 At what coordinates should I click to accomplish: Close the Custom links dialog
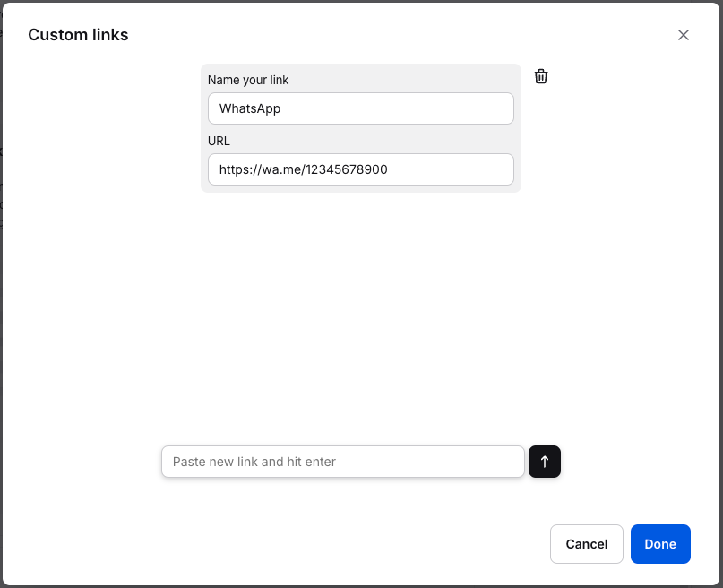684,35
